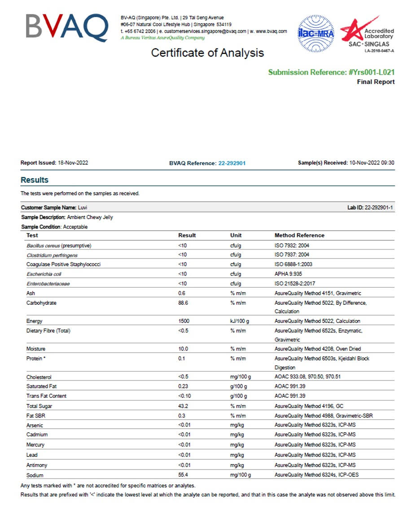The height and width of the screenshot is (505, 420).
Task: Click the Certificate of Analysis title
Action: pos(207,53)
